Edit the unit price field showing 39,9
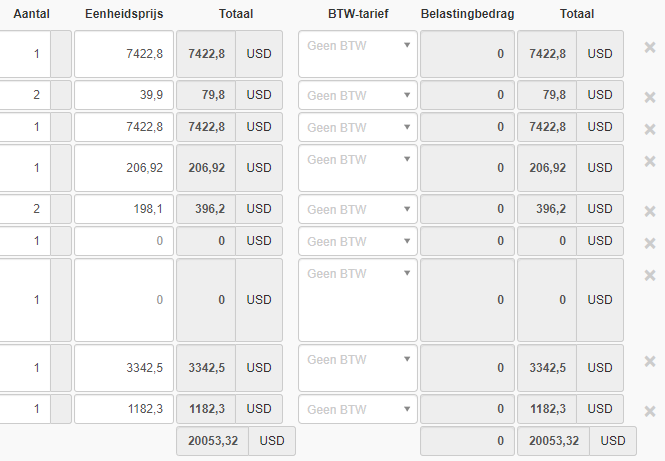The width and height of the screenshot is (665, 461). [x=123, y=95]
